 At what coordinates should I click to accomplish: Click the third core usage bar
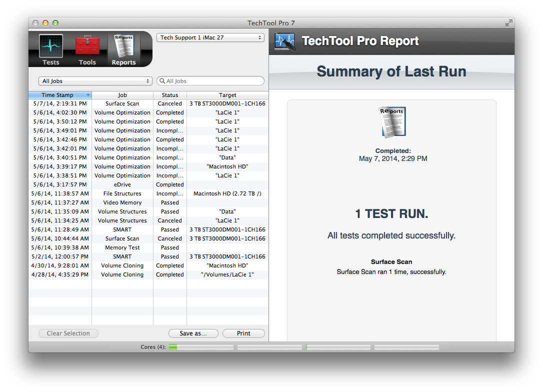pos(338,347)
